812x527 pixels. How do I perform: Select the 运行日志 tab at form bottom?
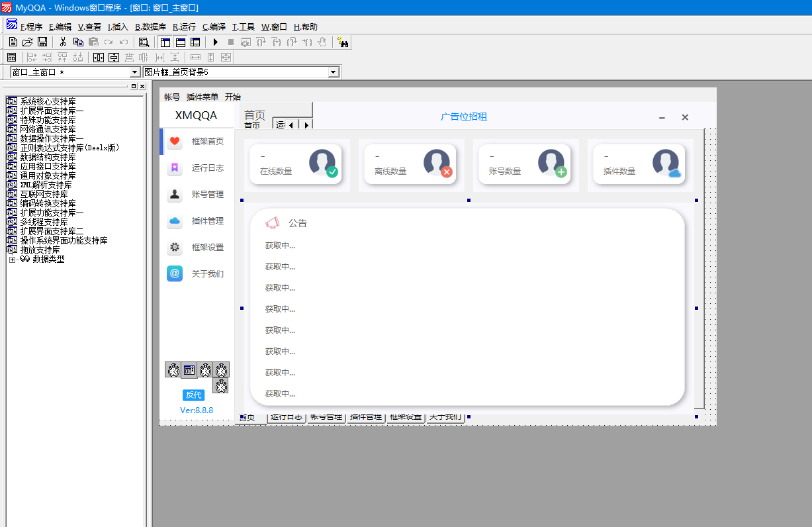pos(286,417)
